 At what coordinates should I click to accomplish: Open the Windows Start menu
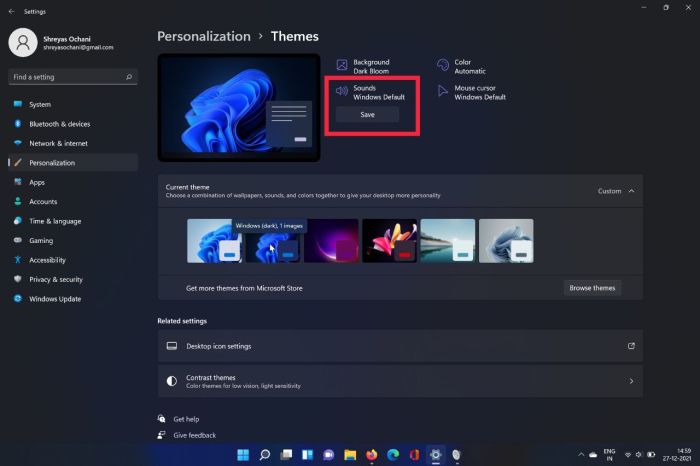243,455
